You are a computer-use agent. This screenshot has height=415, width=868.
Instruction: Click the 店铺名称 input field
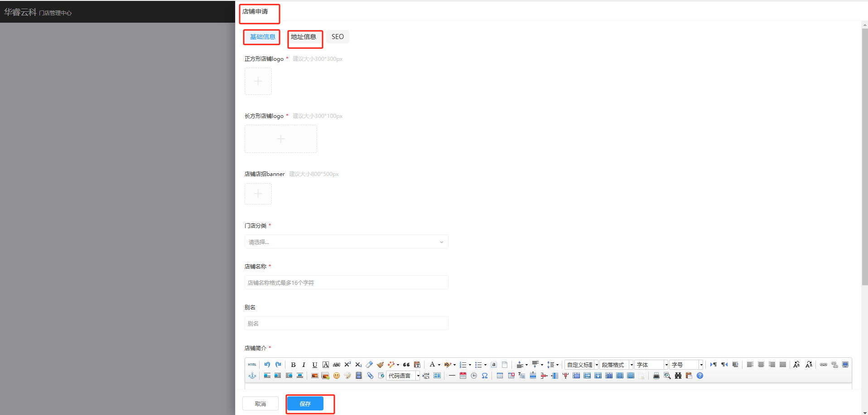click(x=346, y=283)
